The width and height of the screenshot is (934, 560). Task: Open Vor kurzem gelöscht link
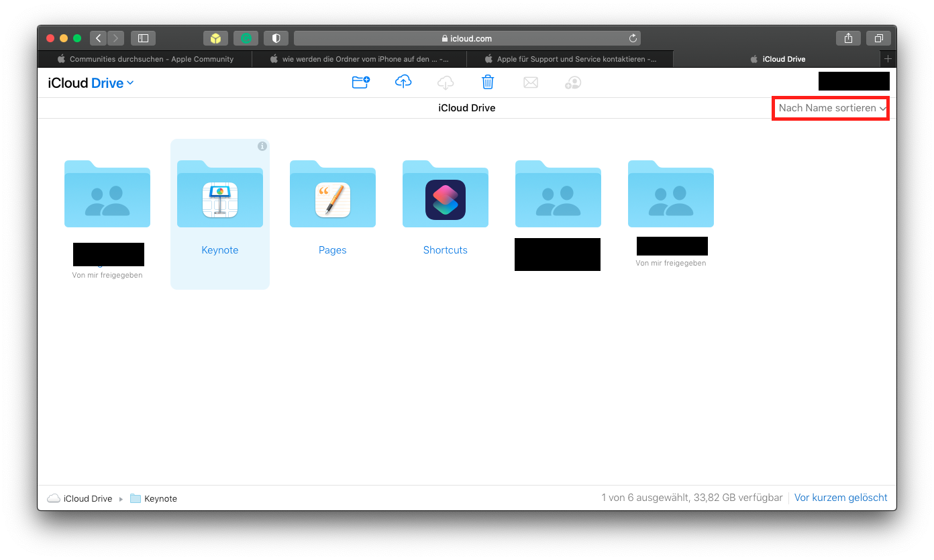[841, 498]
